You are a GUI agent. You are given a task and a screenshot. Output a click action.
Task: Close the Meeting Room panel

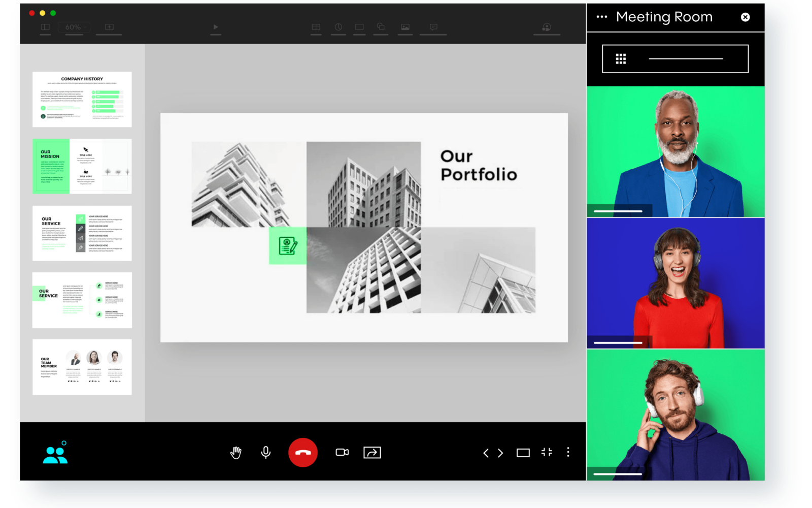[745, 17]
